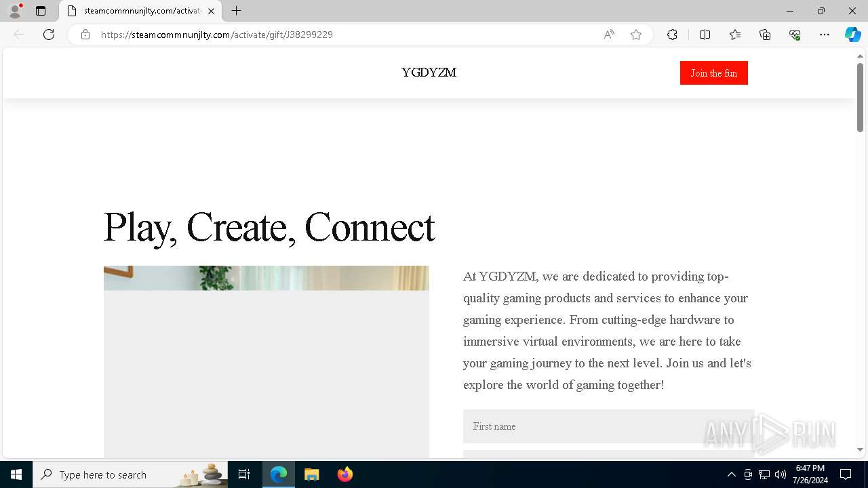Click the scrollbar down arrow
Screen dimensions: 868x488
coord(860,449)
